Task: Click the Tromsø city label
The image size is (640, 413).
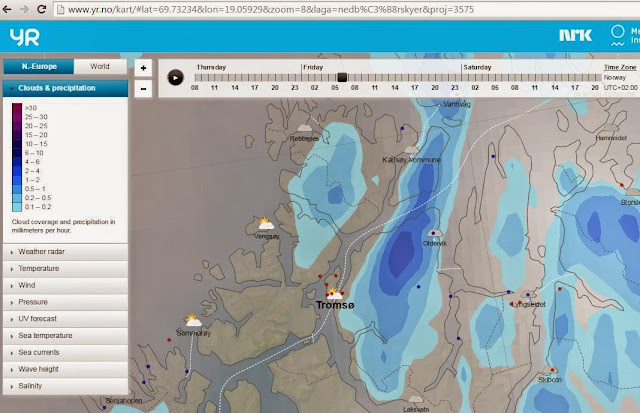Action: coord(335,305)
